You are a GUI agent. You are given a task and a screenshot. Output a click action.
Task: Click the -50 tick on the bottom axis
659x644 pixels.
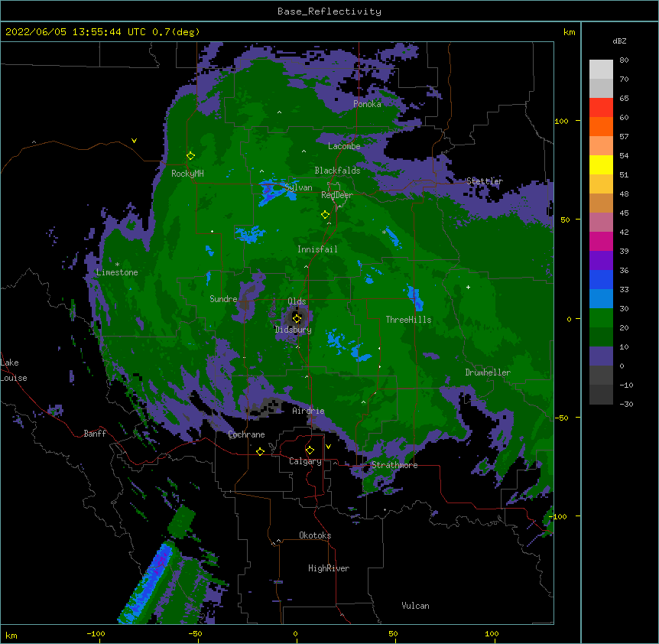(195, 633)
